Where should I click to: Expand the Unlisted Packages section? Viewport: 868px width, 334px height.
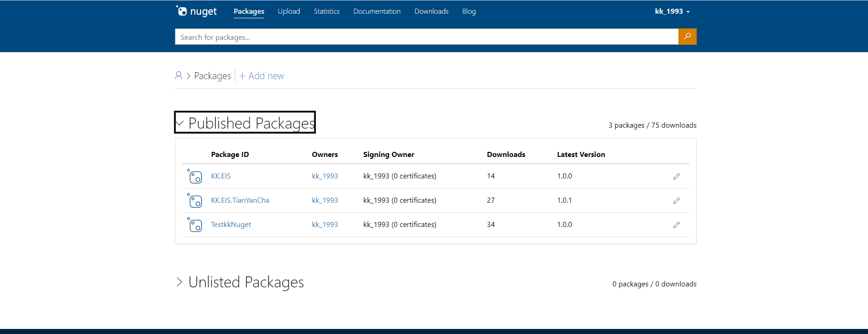240,282
